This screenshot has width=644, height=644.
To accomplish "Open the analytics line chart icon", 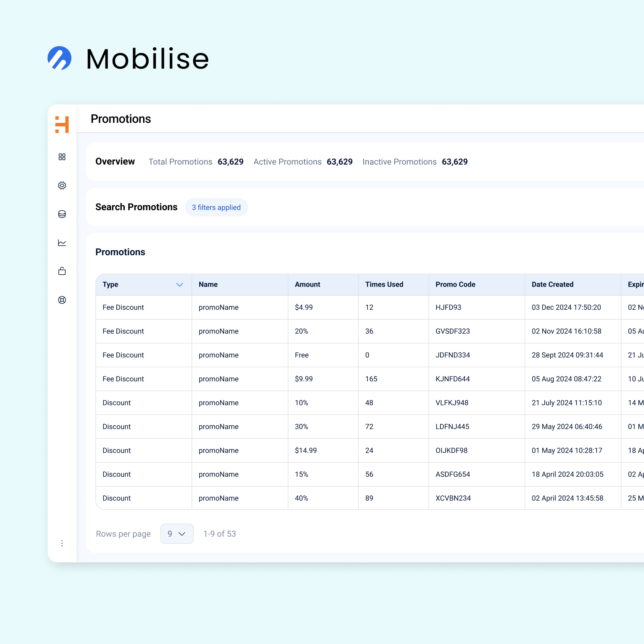I will [62, 243].
